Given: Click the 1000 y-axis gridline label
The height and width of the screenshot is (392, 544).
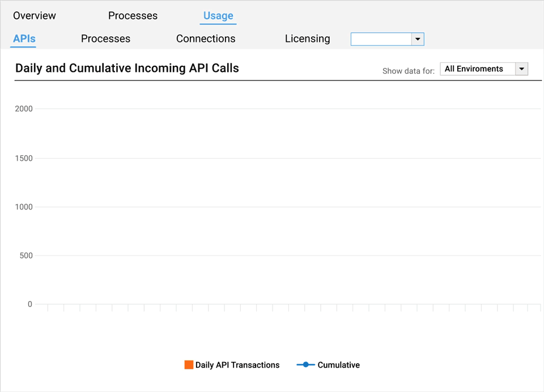Looking at the screenshot, I should pos(24,207).
